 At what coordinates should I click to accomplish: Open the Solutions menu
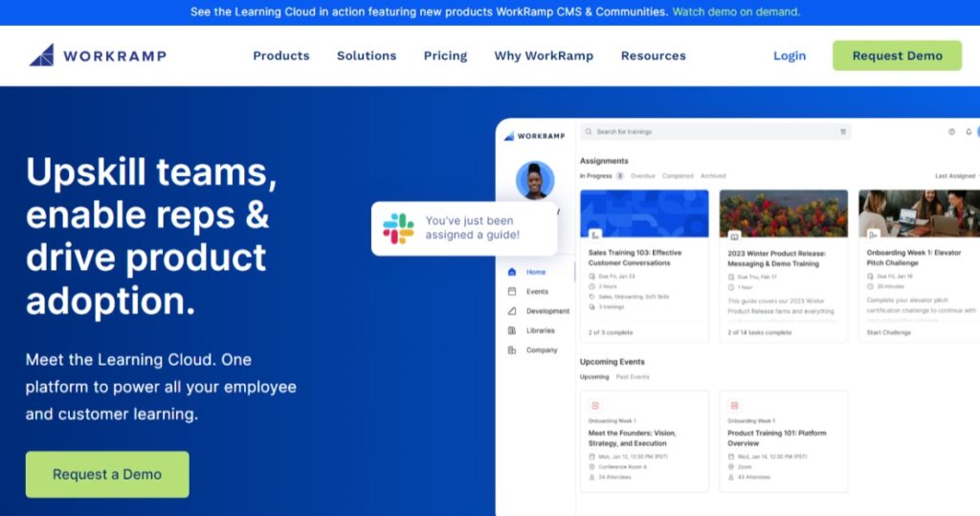click(x=367, y=56)
